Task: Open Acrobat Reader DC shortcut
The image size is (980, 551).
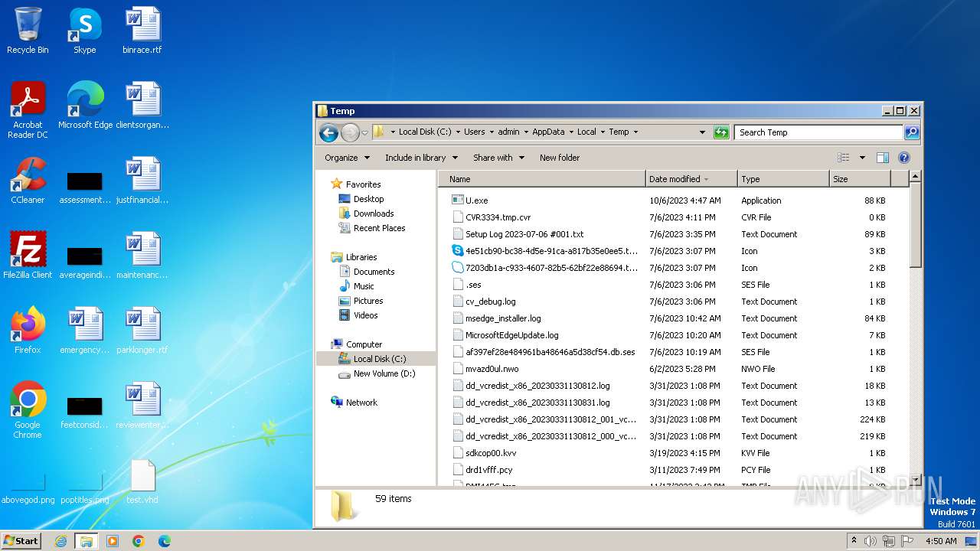Action: (28, 109)
